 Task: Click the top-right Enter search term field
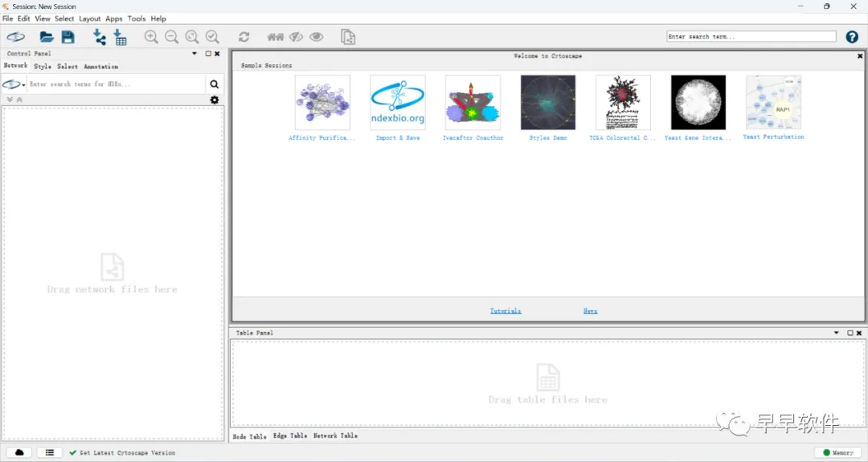pyautogui.click(x=751, y=36)
